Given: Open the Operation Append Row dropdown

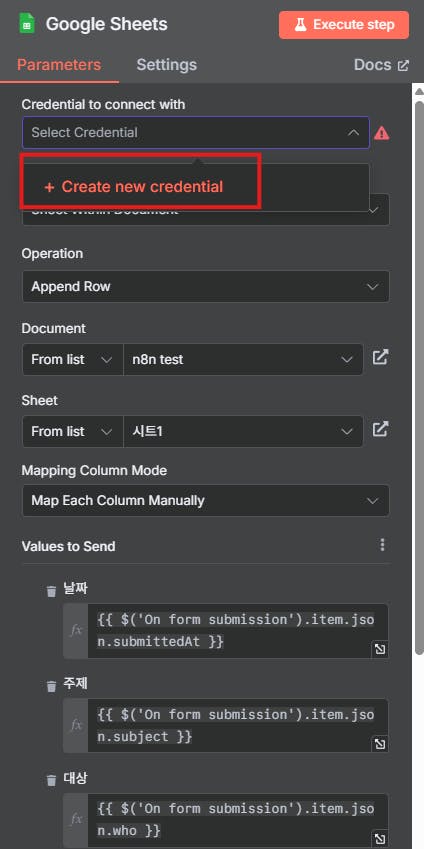Looking at the screenshot, I should pyautogui.click(x=205, y=286).
